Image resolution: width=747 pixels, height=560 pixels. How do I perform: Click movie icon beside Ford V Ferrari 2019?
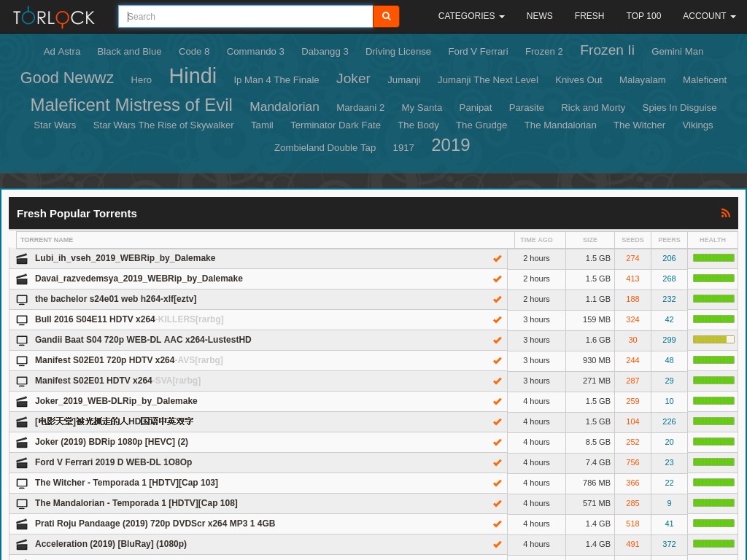click(22, 463)
